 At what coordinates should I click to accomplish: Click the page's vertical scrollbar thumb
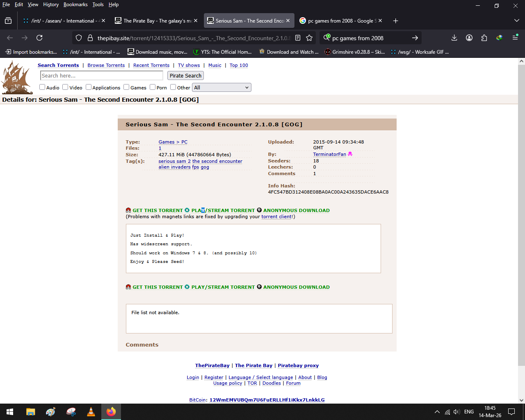pyautogui.click(x=521, y=215)
